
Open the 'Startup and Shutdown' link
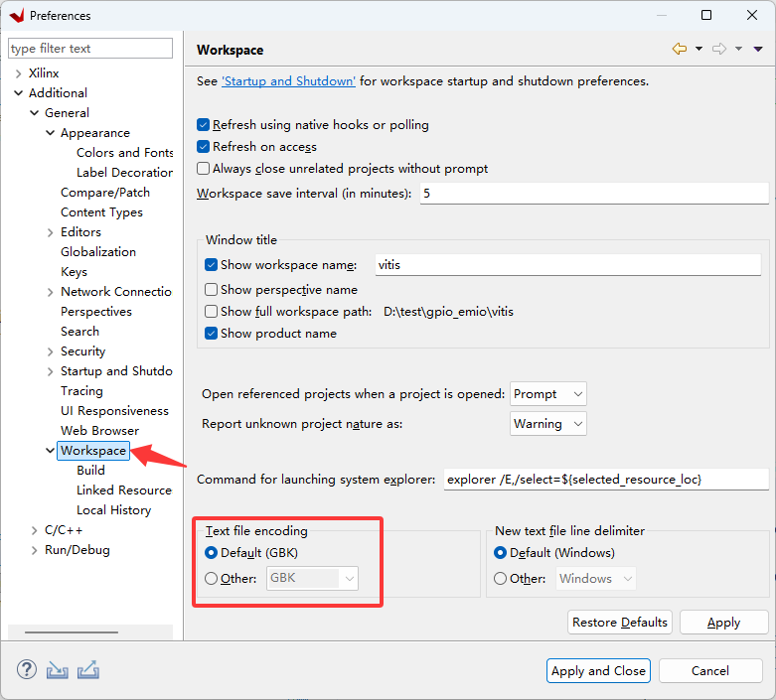(288, 81)
